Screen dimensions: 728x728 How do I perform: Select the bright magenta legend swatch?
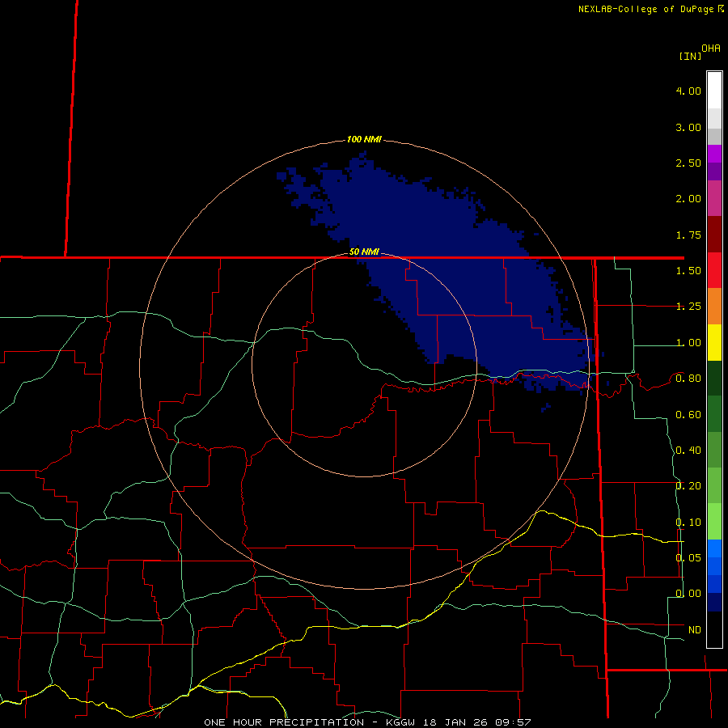click(x=714, y=154)
